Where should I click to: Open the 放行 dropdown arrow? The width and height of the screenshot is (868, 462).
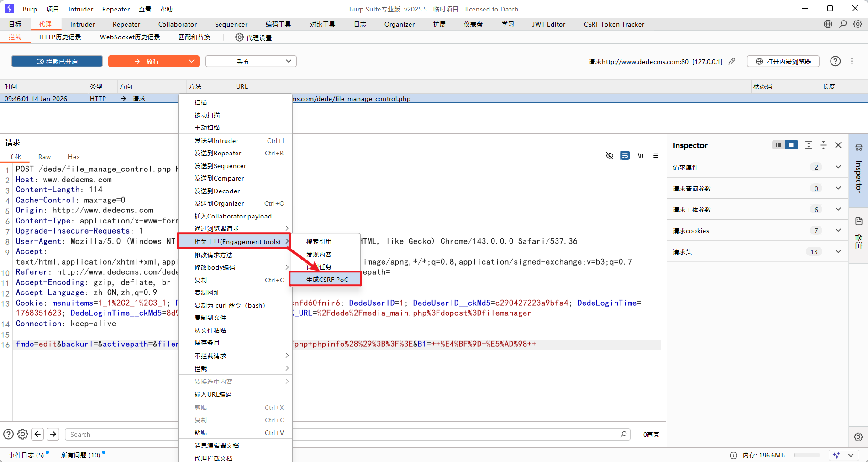[x=192, y=61]
